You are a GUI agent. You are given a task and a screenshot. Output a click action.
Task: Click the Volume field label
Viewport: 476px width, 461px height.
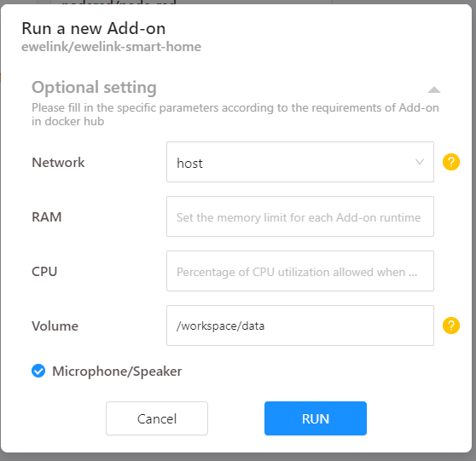point(55,326)
